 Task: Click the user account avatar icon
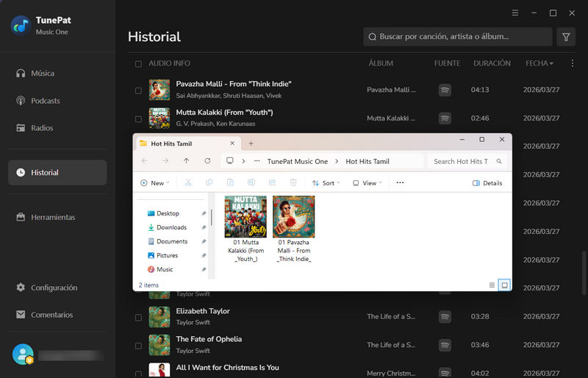click(x=23, y=354)
